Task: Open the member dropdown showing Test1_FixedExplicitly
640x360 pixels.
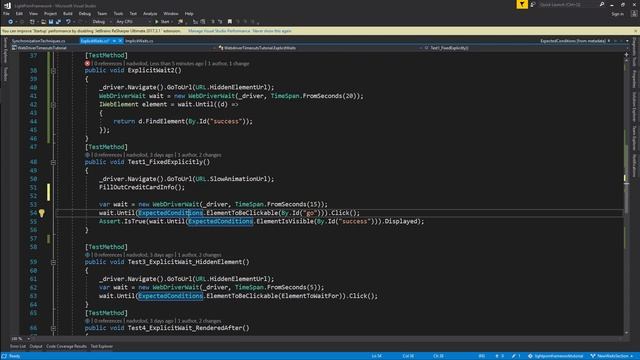Action: (x=523, y=48)
